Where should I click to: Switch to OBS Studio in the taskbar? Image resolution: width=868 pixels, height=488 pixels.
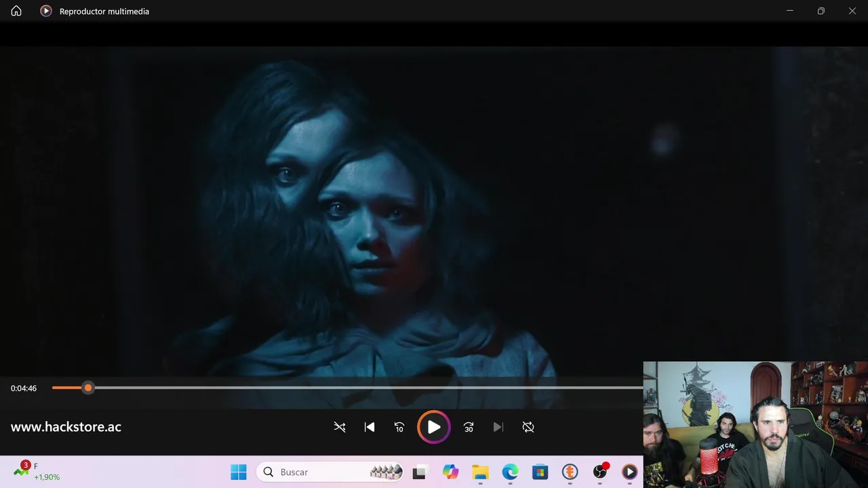600,472
